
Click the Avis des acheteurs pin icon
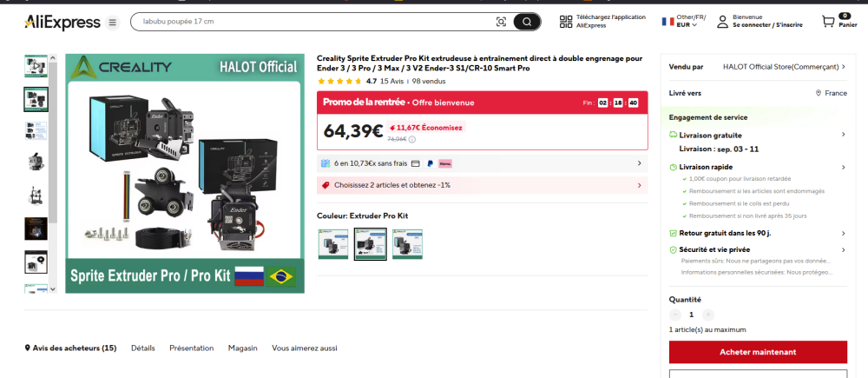coord(28,348)
